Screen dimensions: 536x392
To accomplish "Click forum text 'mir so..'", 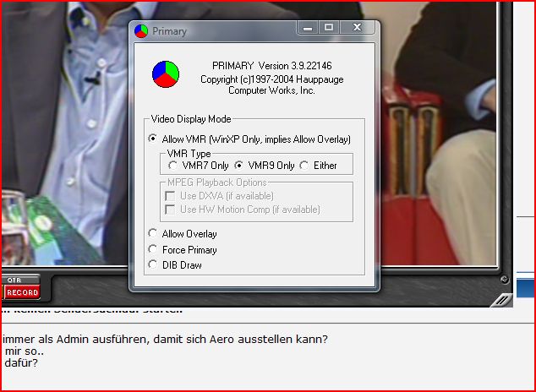I will [x=25, y=351].
